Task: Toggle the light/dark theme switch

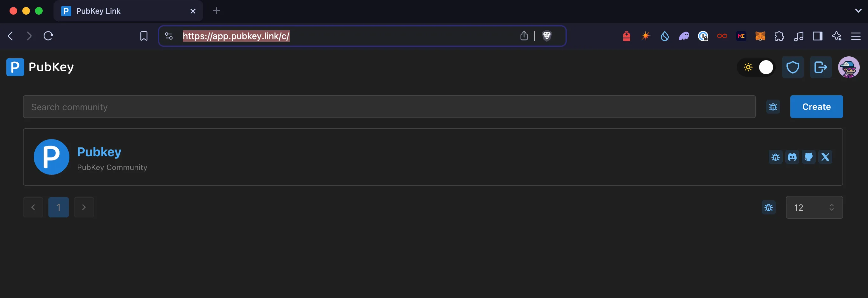Action: [757, 67]
